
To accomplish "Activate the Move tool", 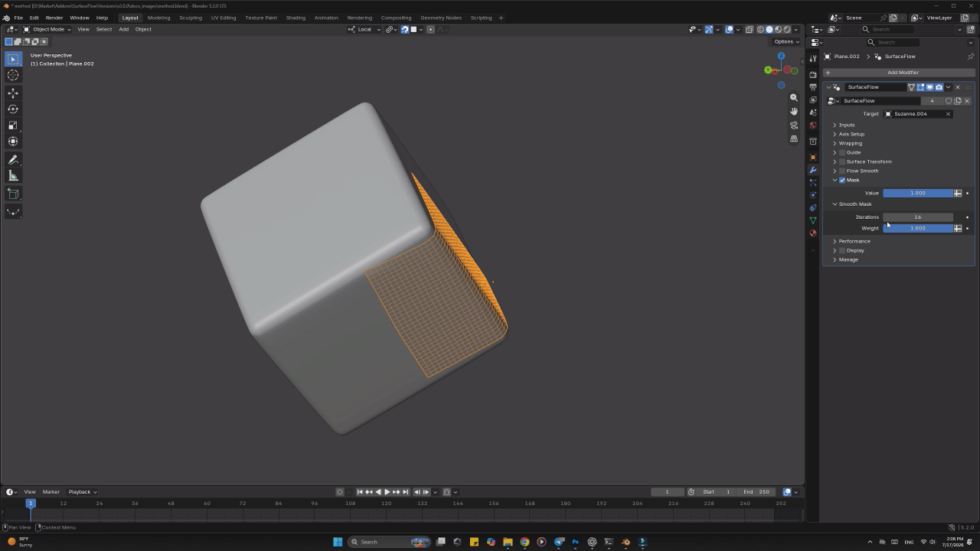I will 13,93.
